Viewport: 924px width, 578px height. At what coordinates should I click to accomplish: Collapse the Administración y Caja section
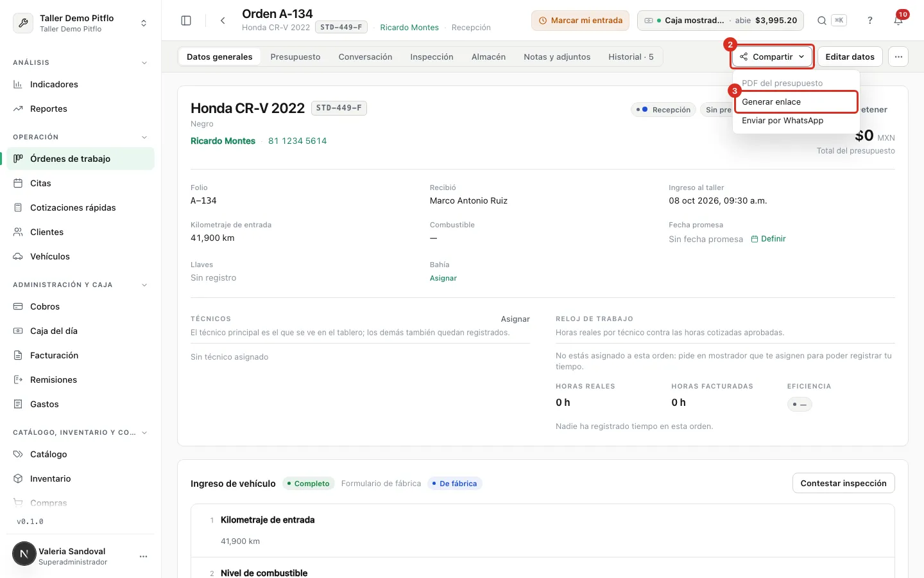[144, 285]
